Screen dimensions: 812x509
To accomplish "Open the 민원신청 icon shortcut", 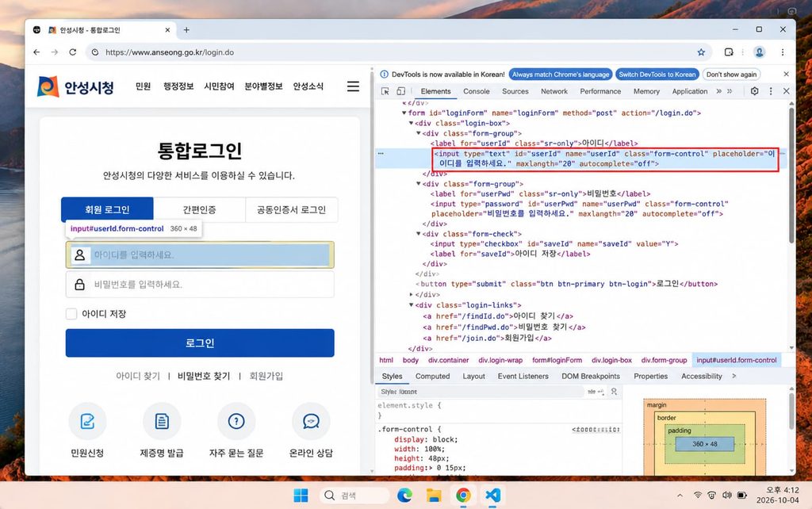I will point(87,422).
